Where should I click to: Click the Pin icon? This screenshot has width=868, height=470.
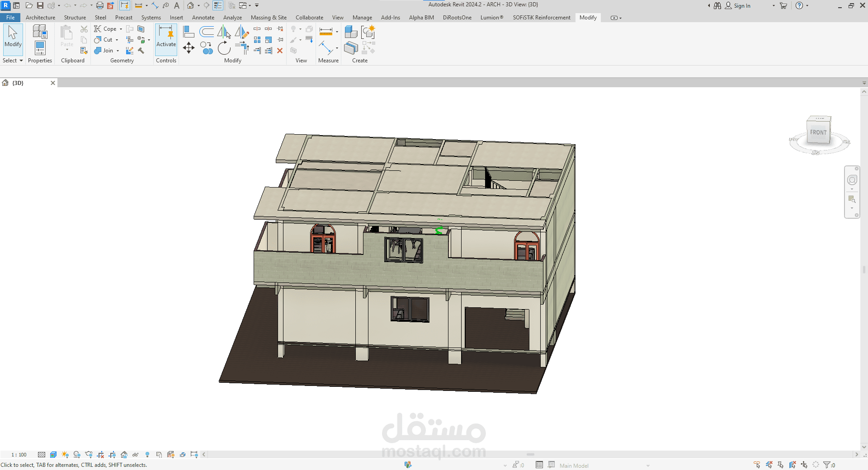click(280, 40)
